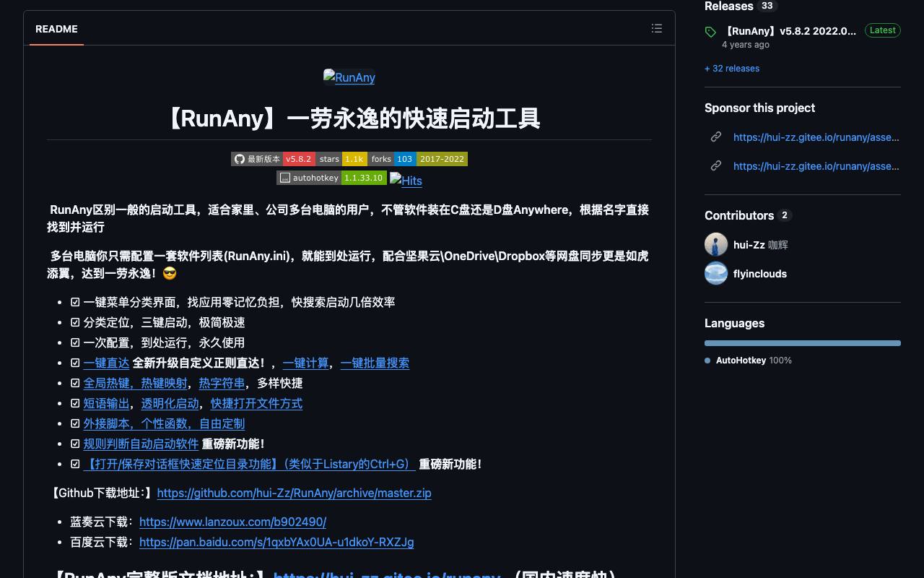This screenshot has height=578, width=924.
Task: Open first hui-zz.gitee.io sponsor link
Action: click(x=816, y=137)
